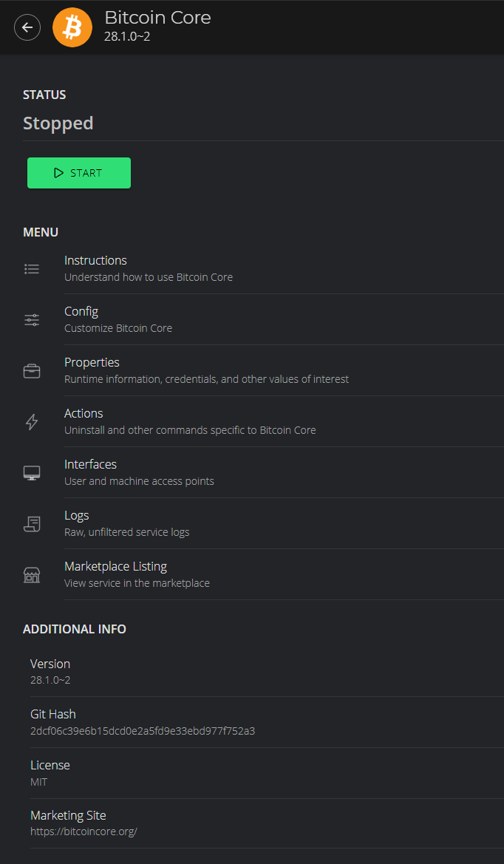Click the Instructions list icon
This screenshot has width=504, height=864.
coord(32,269)
